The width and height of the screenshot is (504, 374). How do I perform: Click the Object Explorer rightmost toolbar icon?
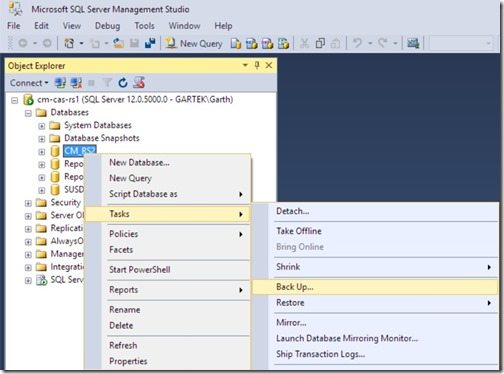139,83
